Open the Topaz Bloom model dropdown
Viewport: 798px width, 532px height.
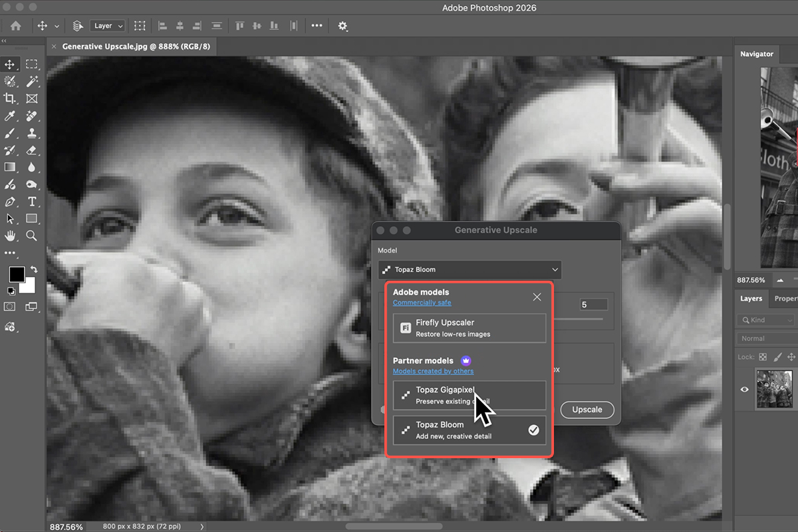[x=469, y=269]
